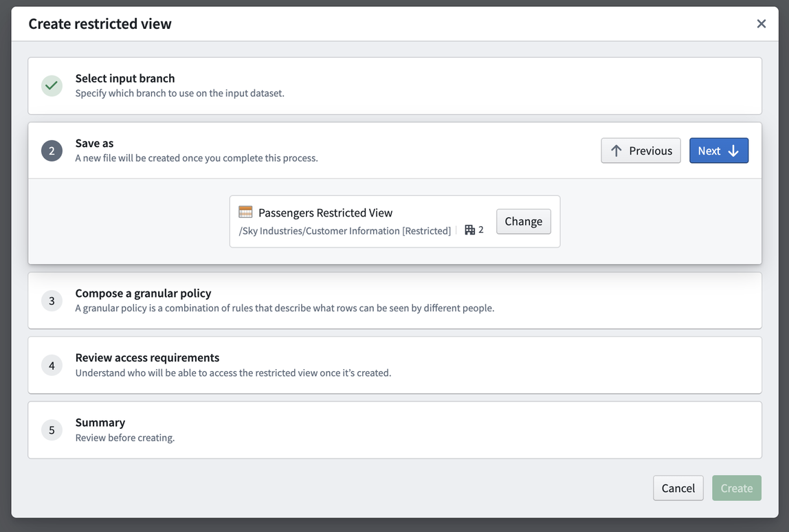Click the Create restricted view dialog title

[x=100, y=23]
